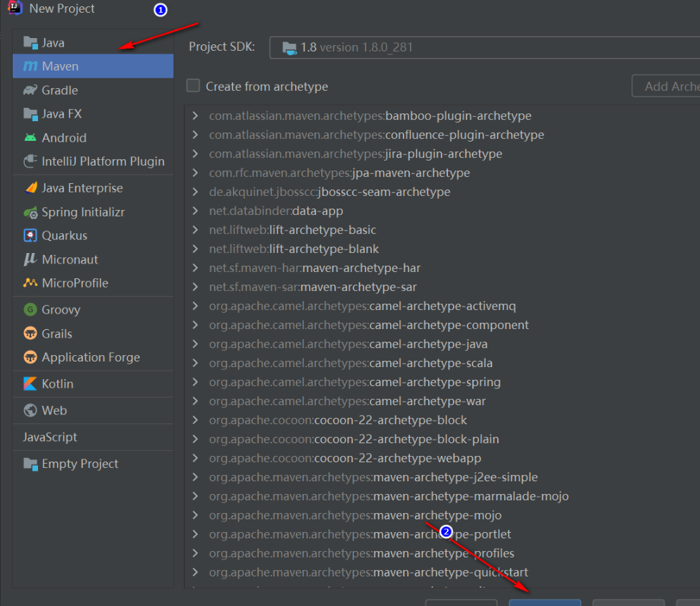Viewport: 700px width, 606px height.
Task: Select Kotlin project type
Action: (93, 383)
